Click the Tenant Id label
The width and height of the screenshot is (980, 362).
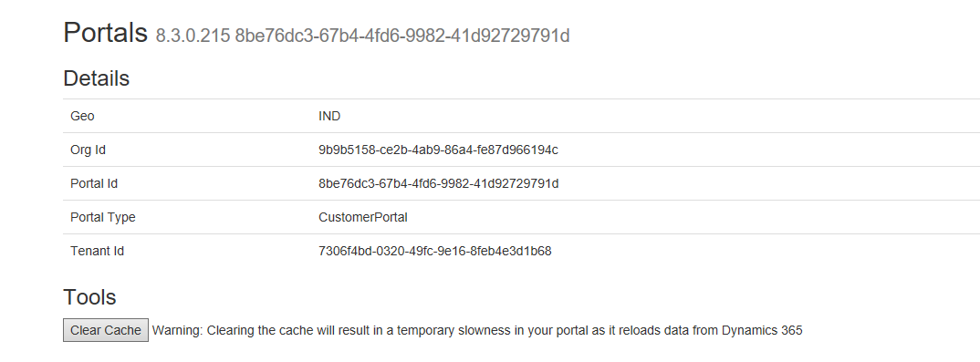pyautogui.click(x=98, y=251)
